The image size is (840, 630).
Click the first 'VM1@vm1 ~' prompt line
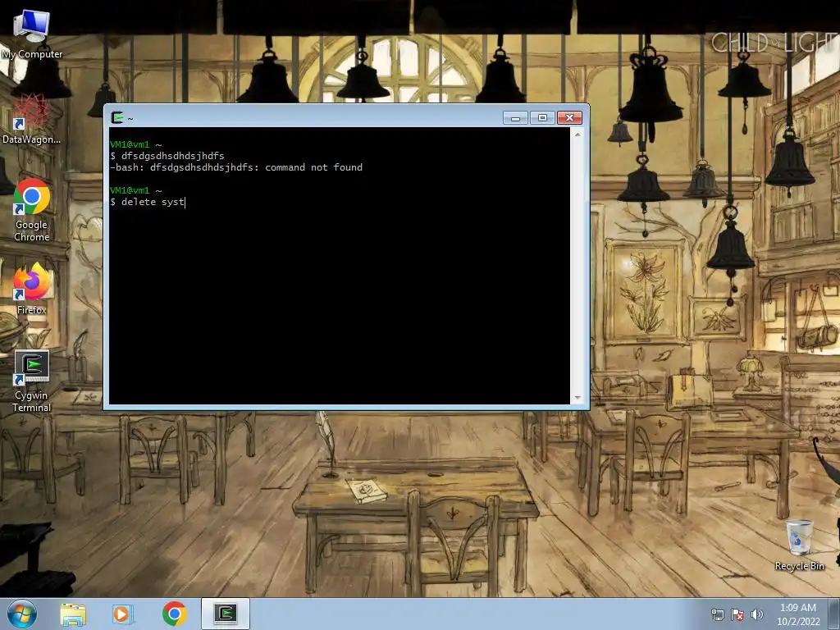click(136, 144)
